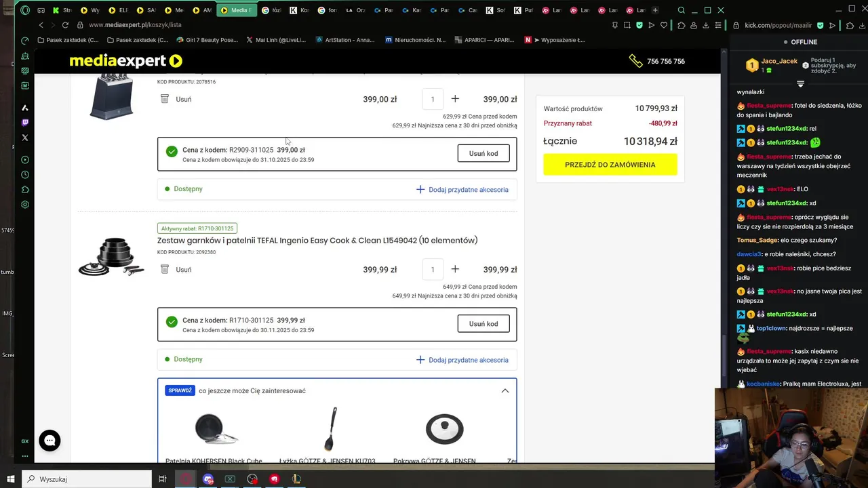
Task: Proceed with PRZEJDŹ DO ZAMÓWIENIA button
Action: [x=610, y=165]
